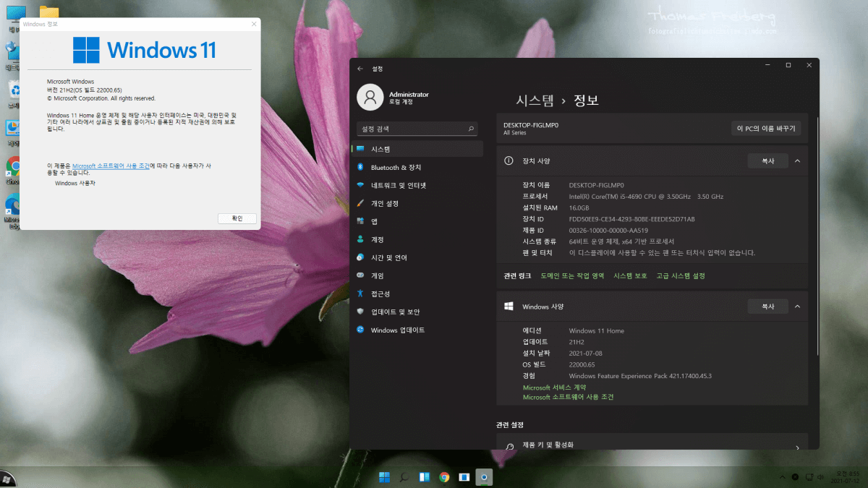Image resolution: width=868 pixels, height=488 pixels.
Task: Open taskbar search magnifier
Action: point(404,477)
